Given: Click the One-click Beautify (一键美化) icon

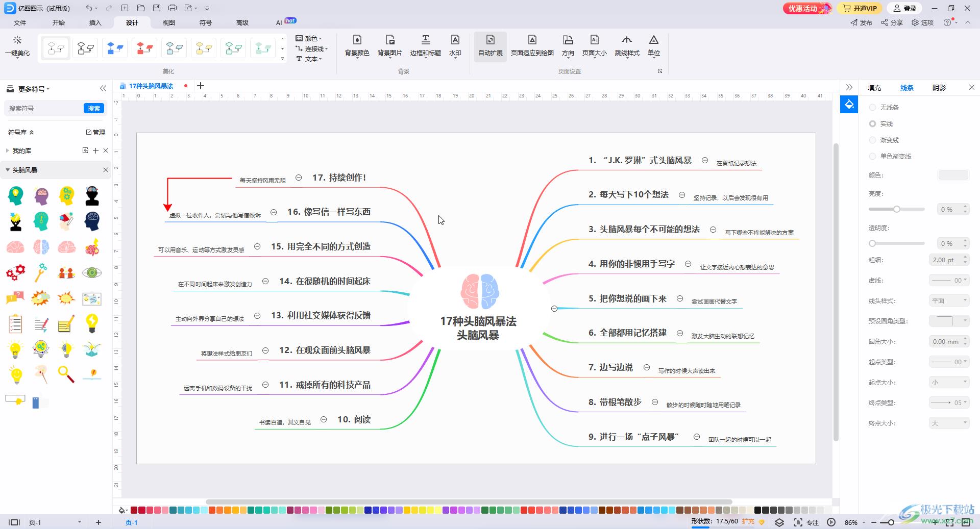Looking at the screenshot, I should [x=17, y=46].
